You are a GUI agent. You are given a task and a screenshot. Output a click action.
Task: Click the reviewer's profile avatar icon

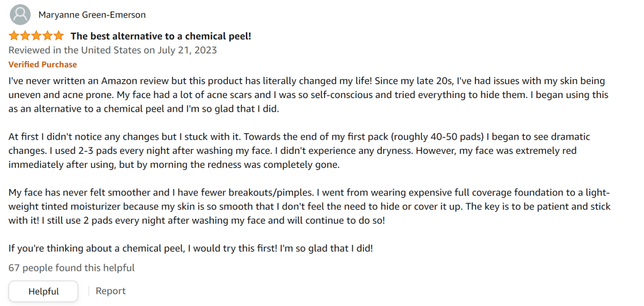(21, 14)
